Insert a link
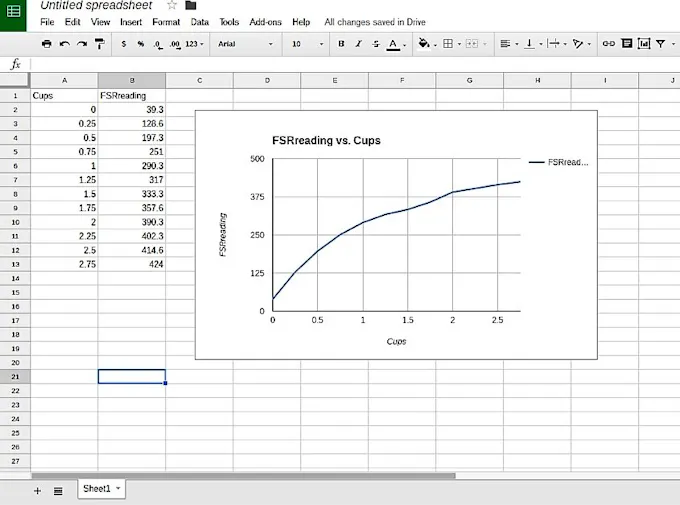This screenshot has width=680, height=505. [x=608, y=44]
